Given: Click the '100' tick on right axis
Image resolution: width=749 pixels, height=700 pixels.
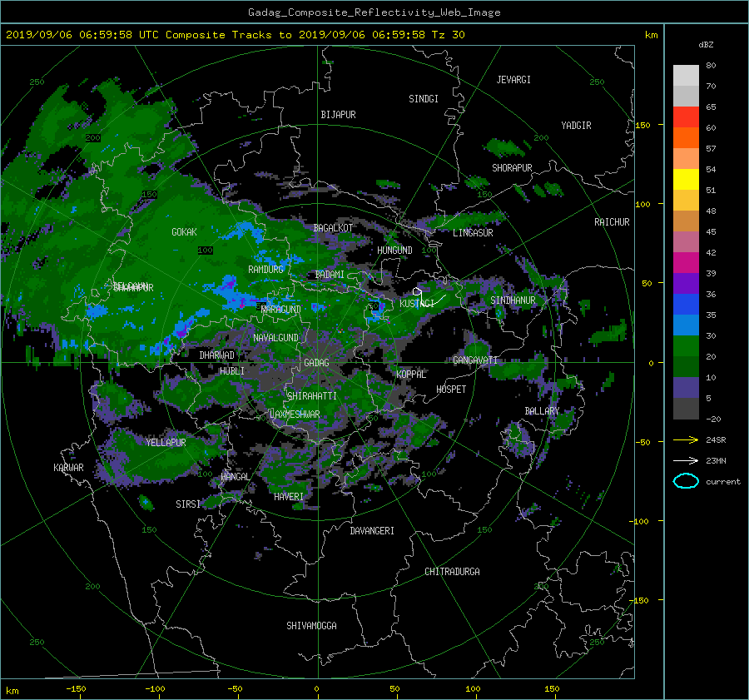Looking at the screenshot, I should (642, 204).
